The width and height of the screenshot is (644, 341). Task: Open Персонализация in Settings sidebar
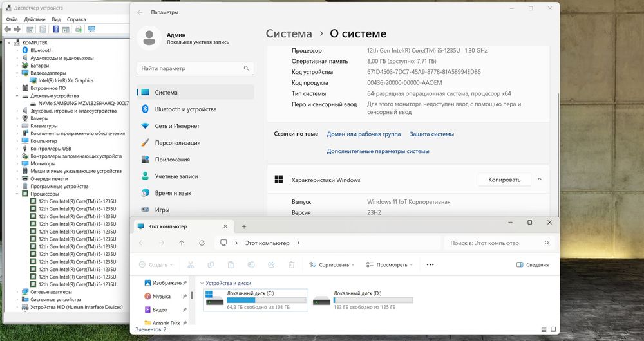coord(195,143)
